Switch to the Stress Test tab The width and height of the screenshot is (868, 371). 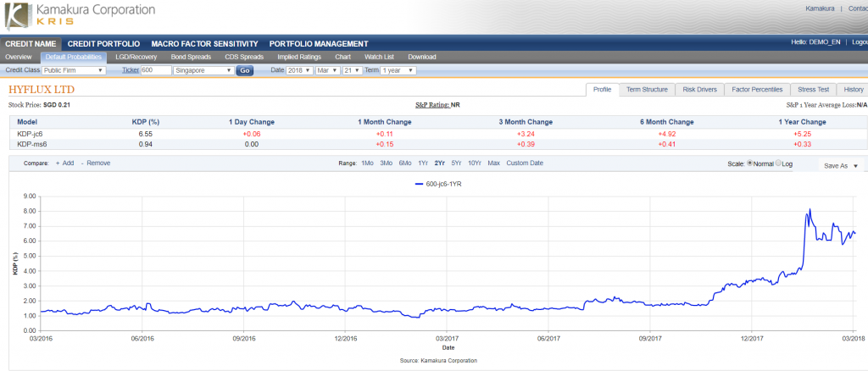[x=813, y=90]
